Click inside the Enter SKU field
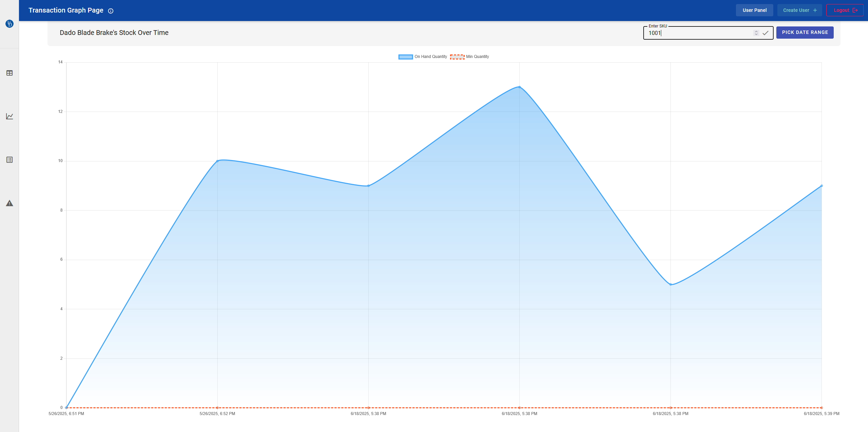This screenshot has width=868, height=432. pyautogui.click(x=696, y=33)
